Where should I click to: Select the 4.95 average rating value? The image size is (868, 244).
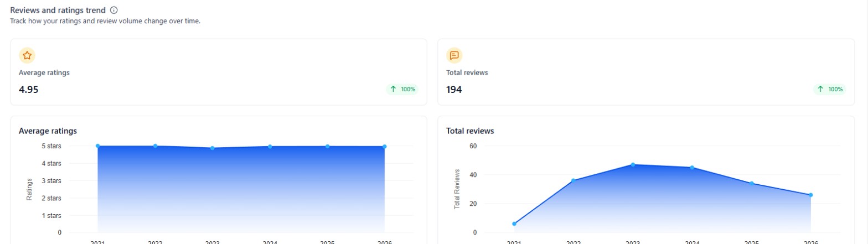tap(29, 90)
